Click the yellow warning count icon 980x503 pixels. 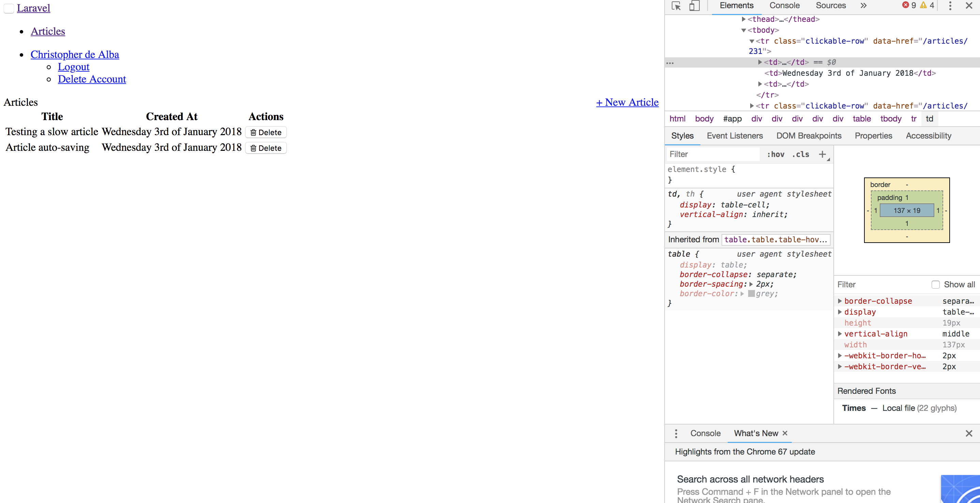pyautogui.click(x=923, y=5)
